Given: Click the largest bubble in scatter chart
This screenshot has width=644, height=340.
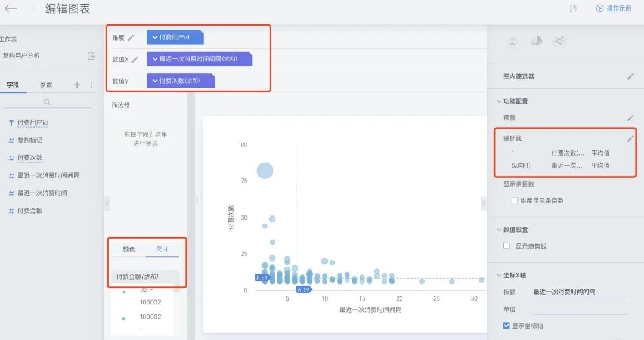Looking at the screenshot, I should [x=265, y=171].
